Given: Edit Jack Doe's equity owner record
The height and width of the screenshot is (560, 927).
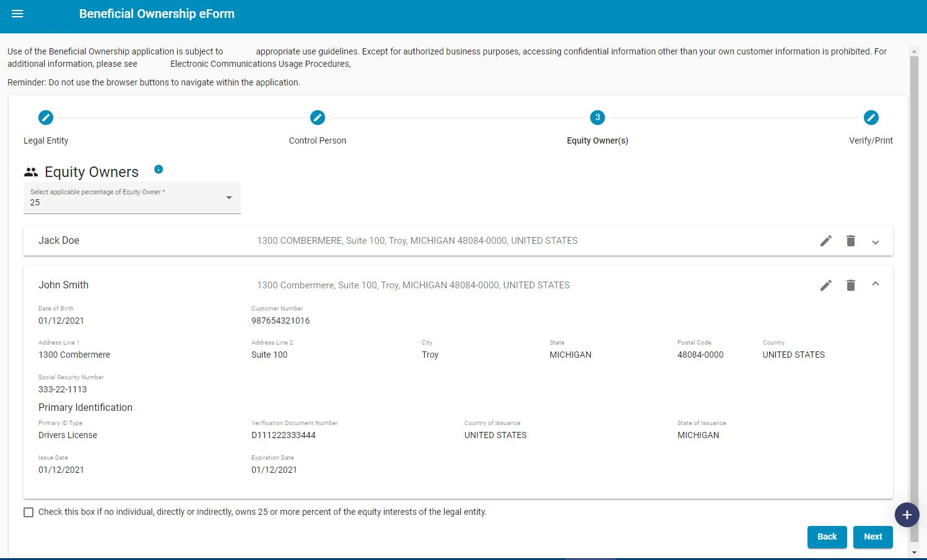Looking at the screenshot, I should [826, 241].
